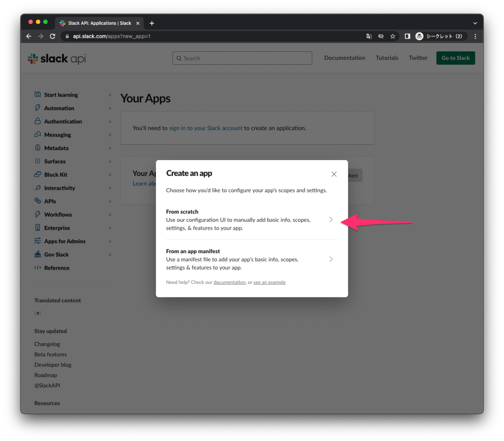The image size is (504, 441).
Task: Click the crossed-out eye tracking icon
Action: (x=381, y=36)
